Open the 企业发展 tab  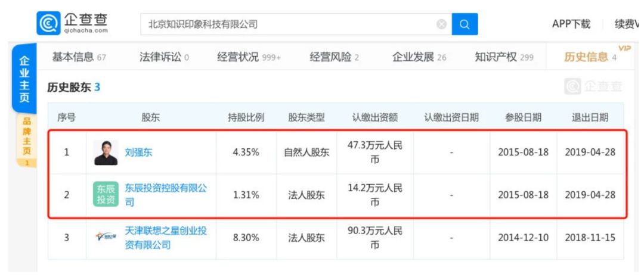419,57
